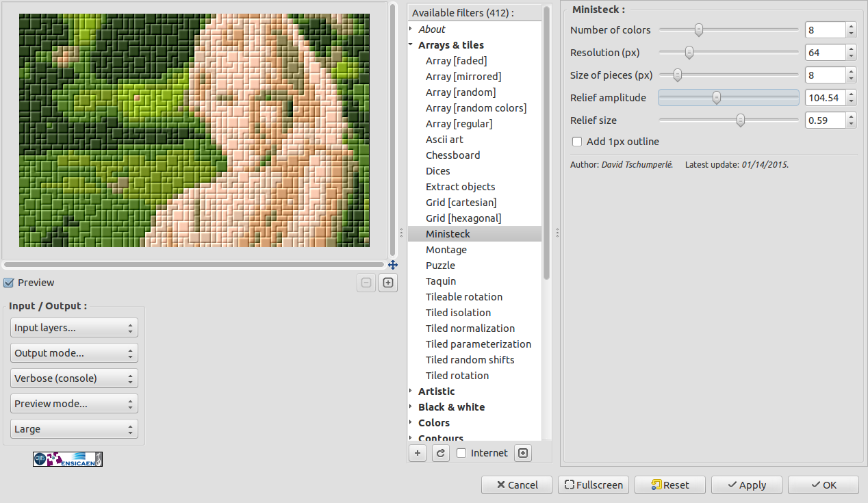This screenshot has width=868, height=503.
Task: Expand the Black & white category
Action: pos(411,407)
